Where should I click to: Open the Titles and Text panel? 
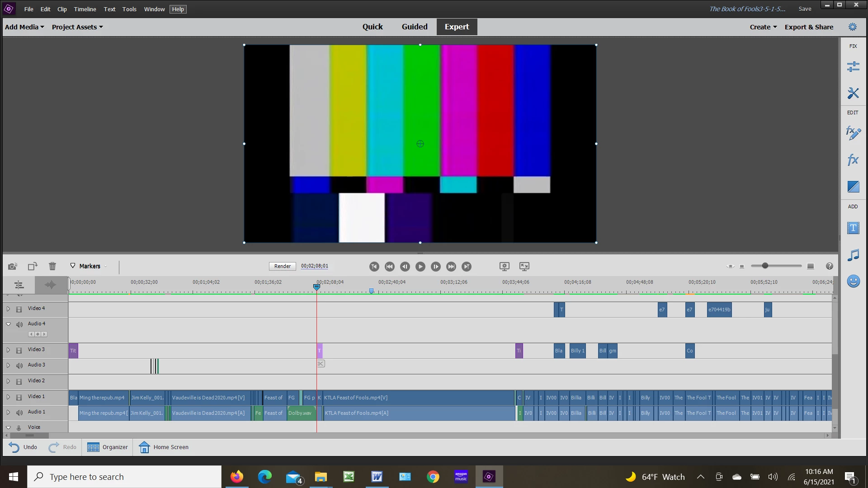[x=853, y=228]
